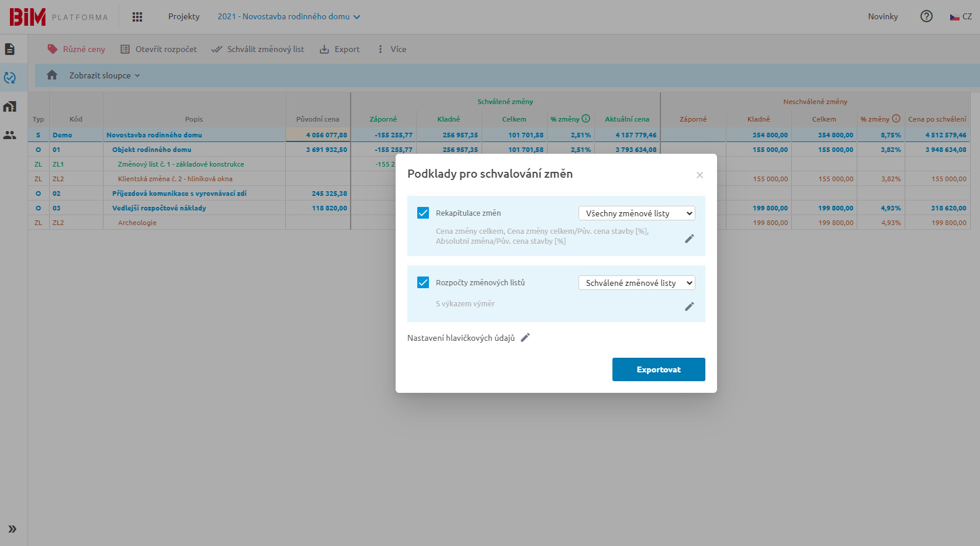The image size is (980, 546).
Task: Click the pencil icon for Rekapitulace změn
Action: [x=690, y=239]
